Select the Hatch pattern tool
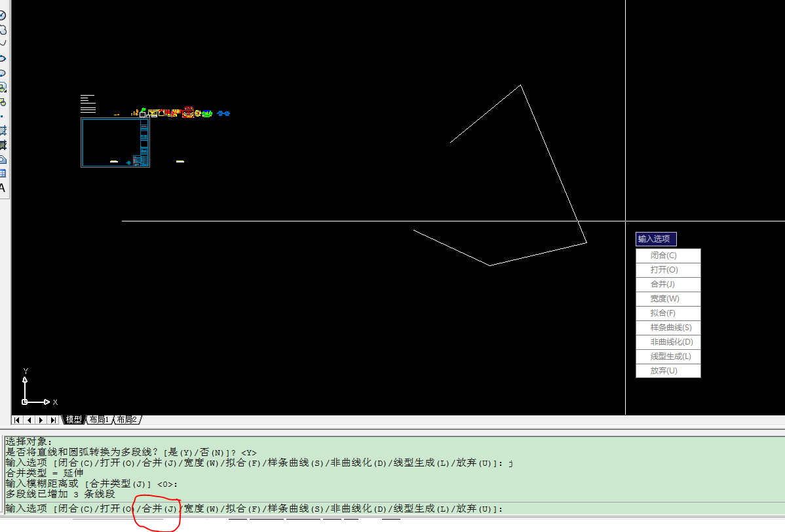Screen dimensions: 785x532 2,130
